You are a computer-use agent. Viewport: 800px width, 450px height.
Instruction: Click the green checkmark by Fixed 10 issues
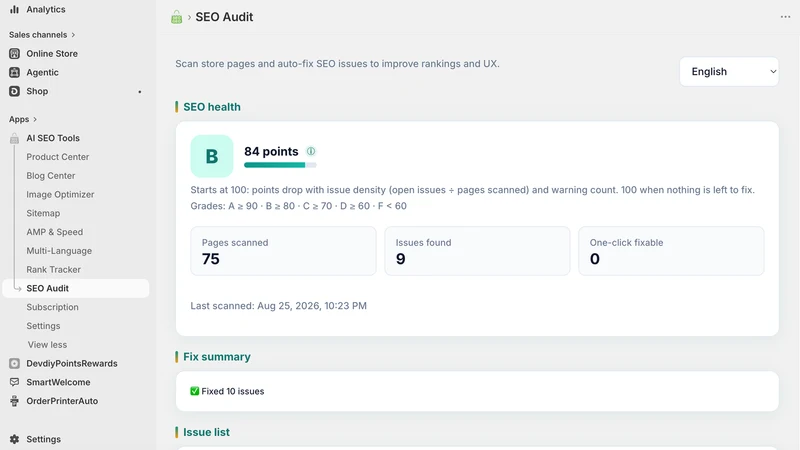click(x=194, y=391)
